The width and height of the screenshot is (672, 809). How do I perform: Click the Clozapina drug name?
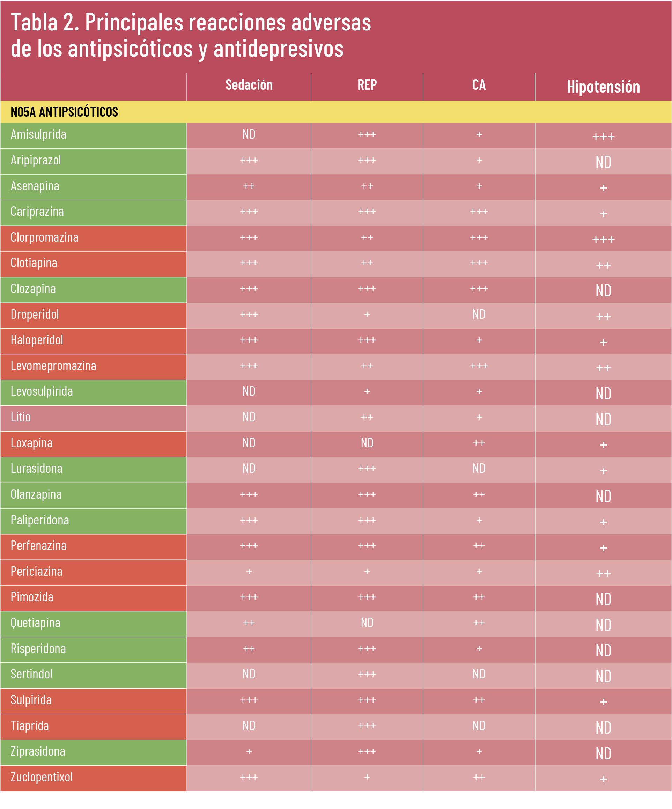click(33, 289)
